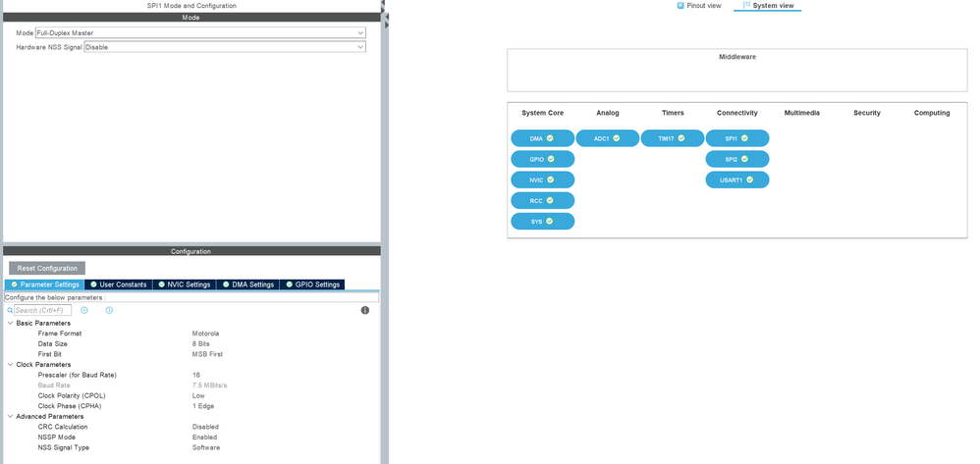Select the Clock Phase value 1 Edge

203,406
